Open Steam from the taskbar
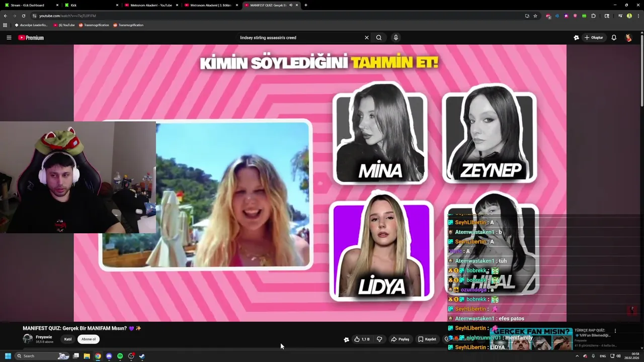This screenshot has height=362, width=644. [142, 356]
